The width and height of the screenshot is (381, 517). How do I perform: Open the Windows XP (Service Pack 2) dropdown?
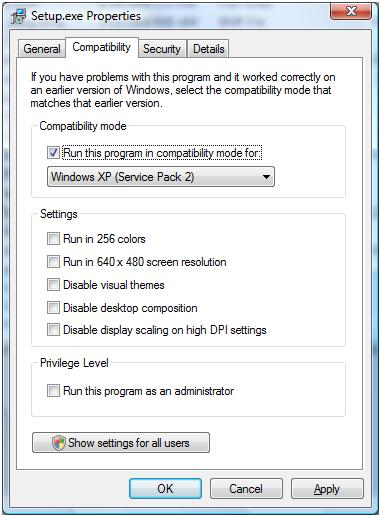(161, 177)
